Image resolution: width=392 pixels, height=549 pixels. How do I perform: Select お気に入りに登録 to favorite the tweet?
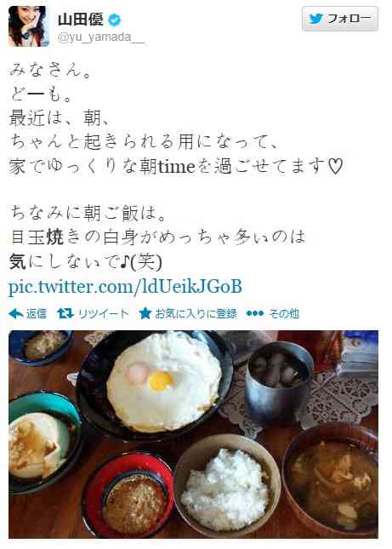point(196,313)
